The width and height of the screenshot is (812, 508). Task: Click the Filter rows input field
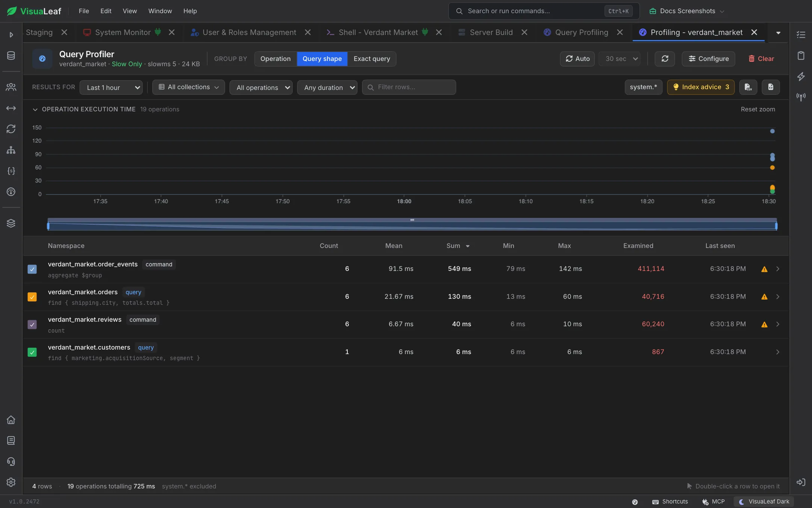coord(409,87)
